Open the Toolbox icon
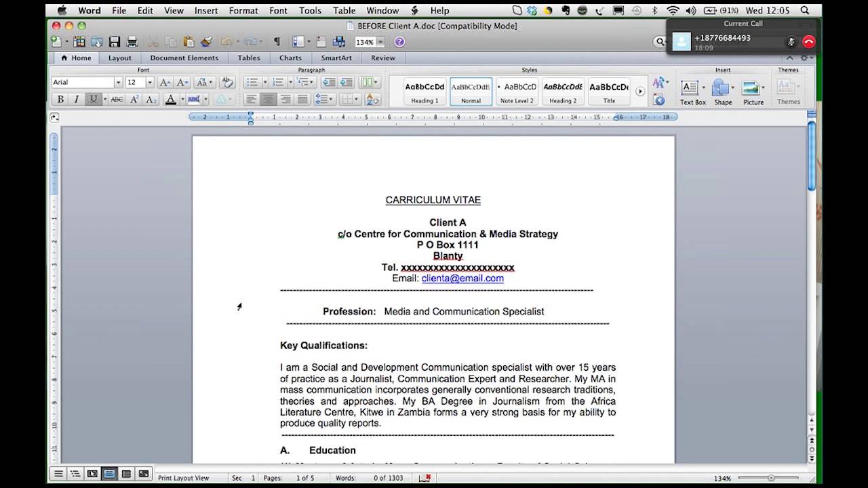This screenshot has height=488, width=868. coord(322,42)
